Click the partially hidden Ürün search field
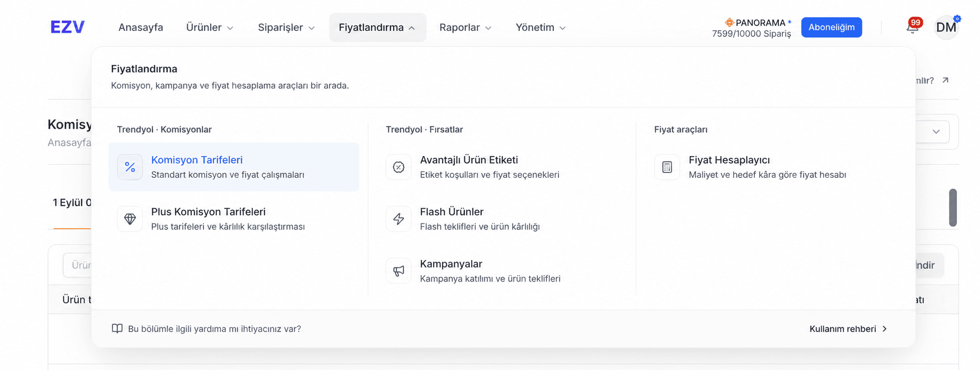Image resolution: width=980 pixels, height=370 pixels. [x=77, y=265]
